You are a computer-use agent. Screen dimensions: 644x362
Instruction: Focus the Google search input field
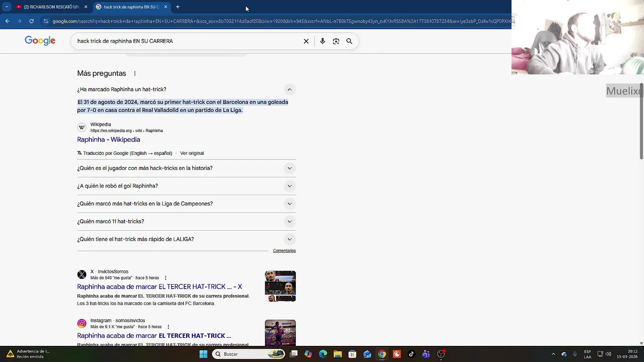pyautogui.click(x=186, y=41)
